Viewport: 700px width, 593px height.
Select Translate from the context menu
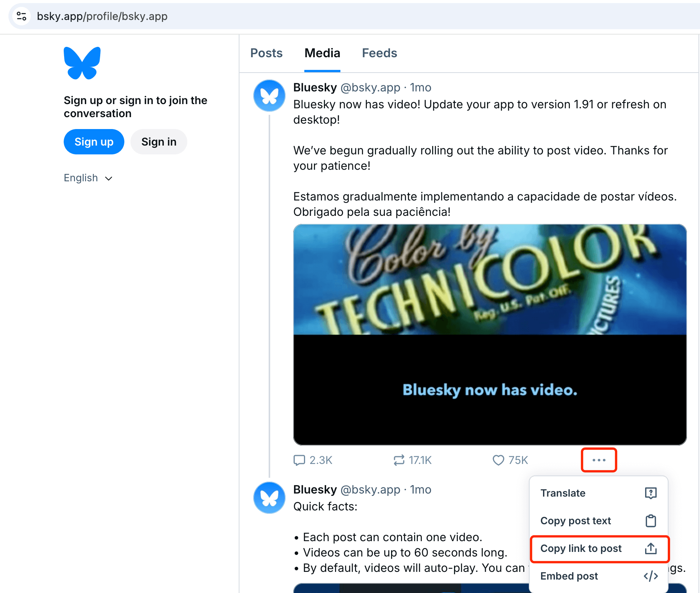point(563,493)
